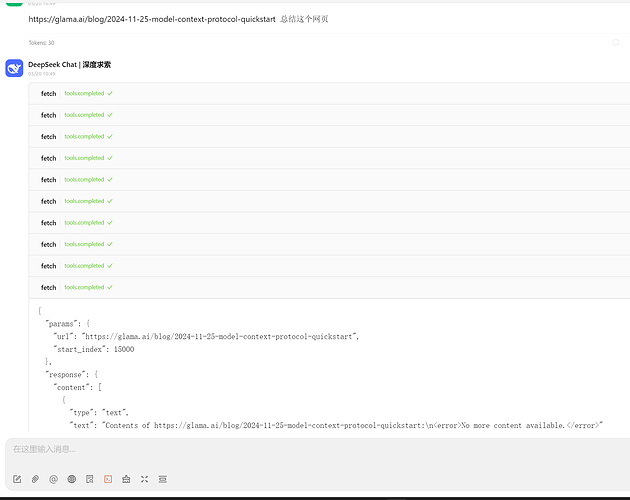Collapse the last fetch row above the JSON
The image size is (630, 500).
(x=329, y=287)
